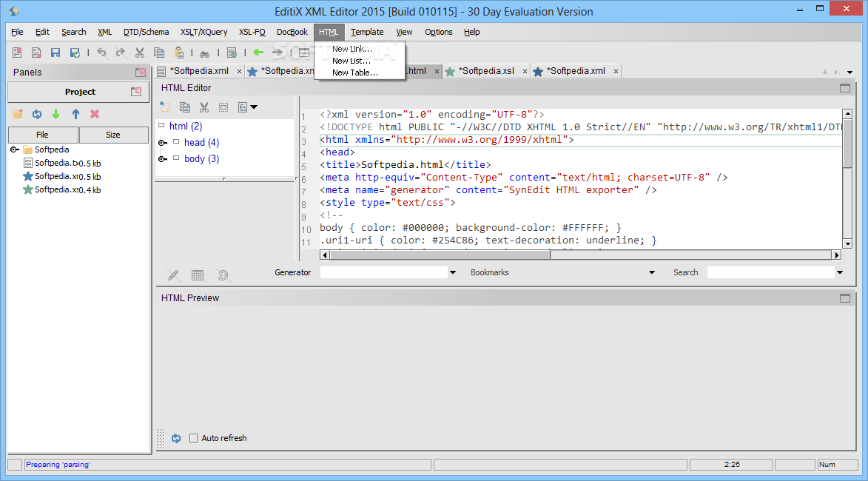Click the Open document toolbar icon
Screen dimensions: 868x481
point(36,53)
